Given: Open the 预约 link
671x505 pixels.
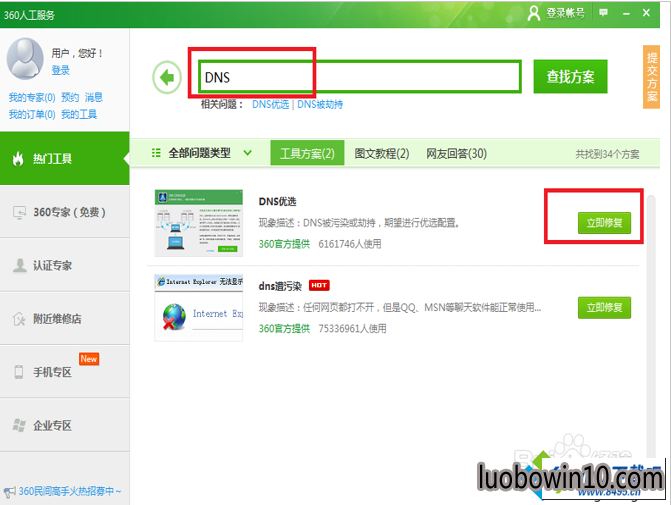Looking at the screenshot, I should tap(70, 98).
